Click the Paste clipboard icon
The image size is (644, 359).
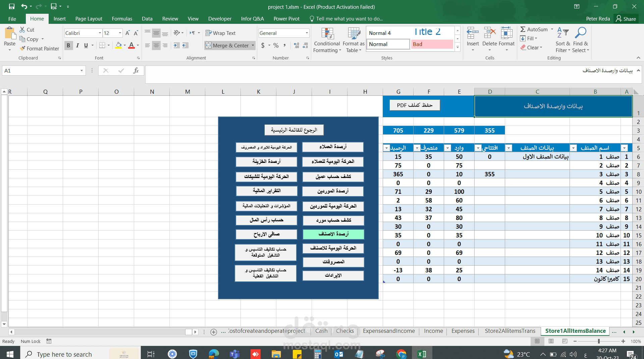[x=10, y=34]
